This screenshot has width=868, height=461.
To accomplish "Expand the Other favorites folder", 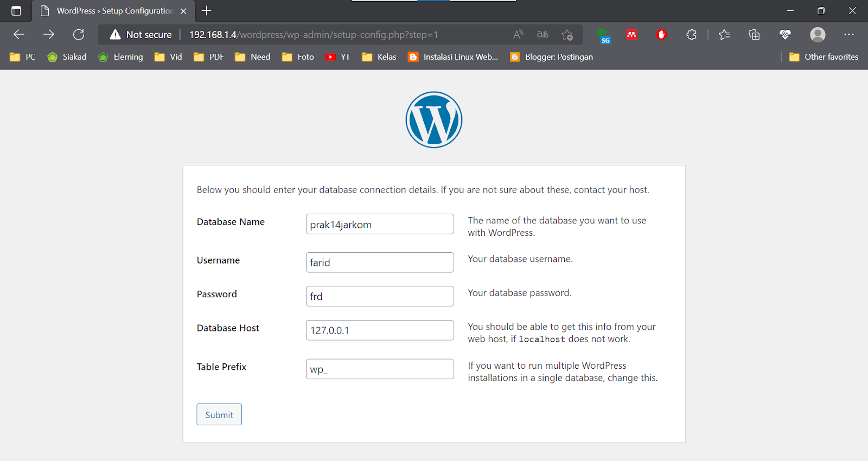I will pyautogui.click(x=824, y=57).
